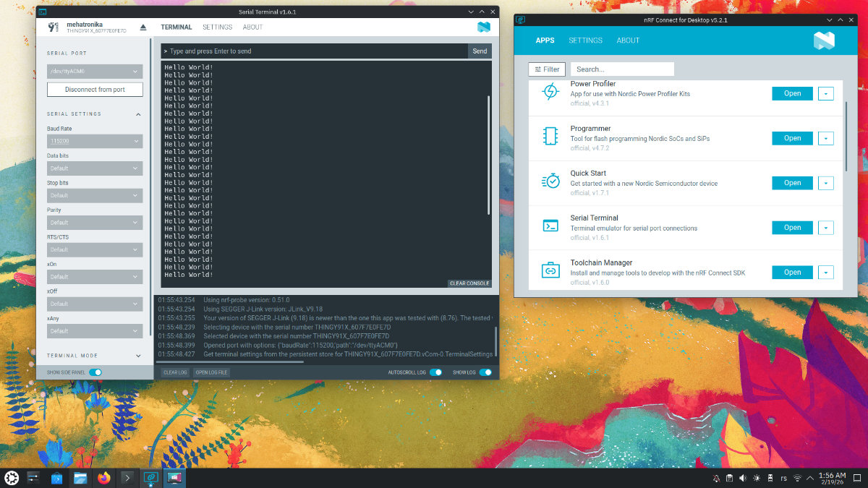
Task: Click the terminal command input field
Action: (314, 51)
